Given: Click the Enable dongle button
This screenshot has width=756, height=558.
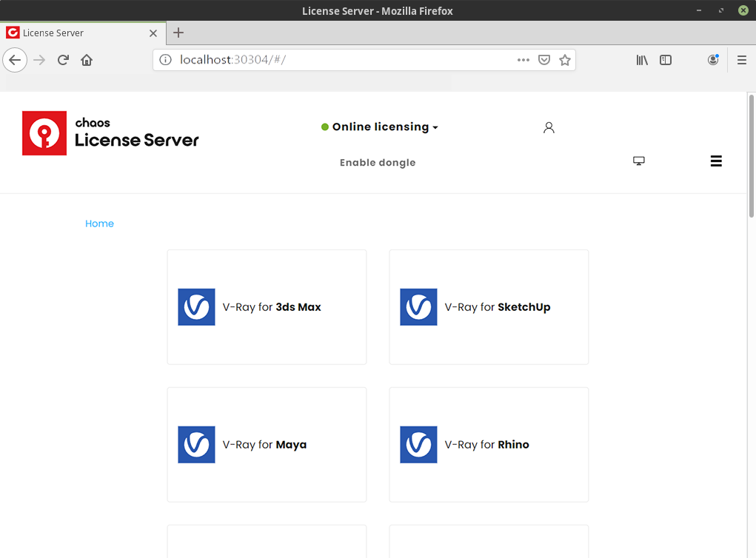Looking at the screenshot, I should (x=378, y=162).
